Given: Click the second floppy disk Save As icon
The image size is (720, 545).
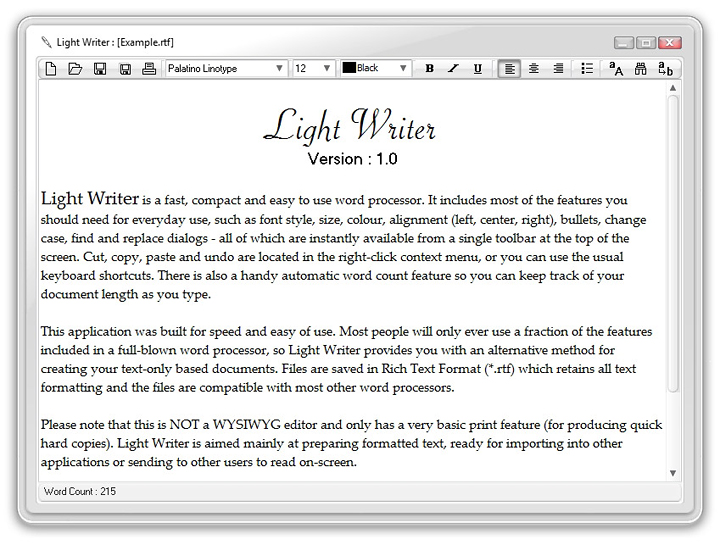Looking at the screenshot, I should pyautogui.click(x=125, y=69).
